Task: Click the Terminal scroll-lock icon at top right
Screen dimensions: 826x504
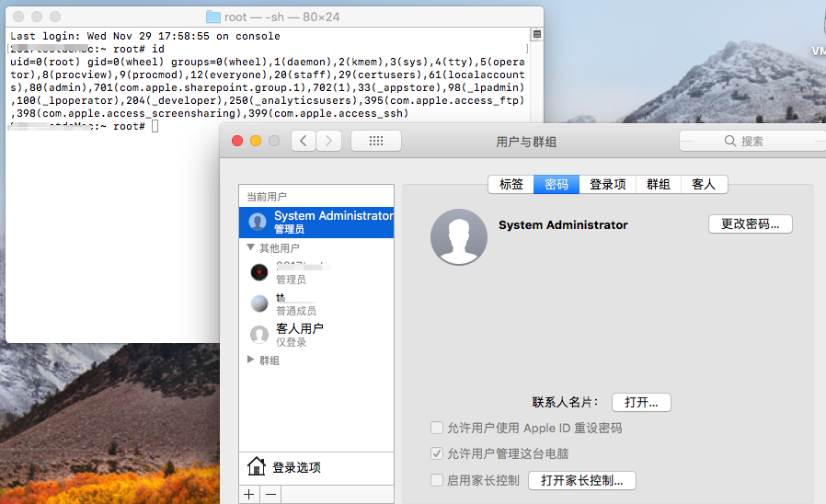Action: click(x=537, y=34)
